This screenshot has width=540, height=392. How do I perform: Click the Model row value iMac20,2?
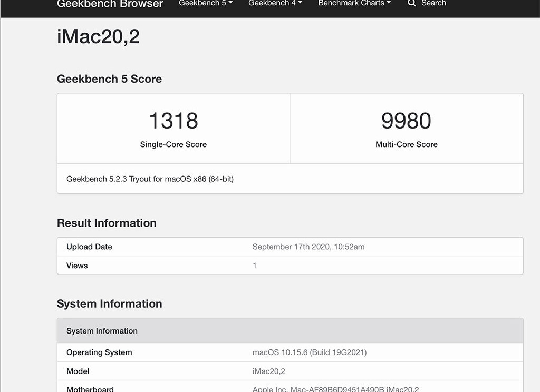tap(268, 371)
